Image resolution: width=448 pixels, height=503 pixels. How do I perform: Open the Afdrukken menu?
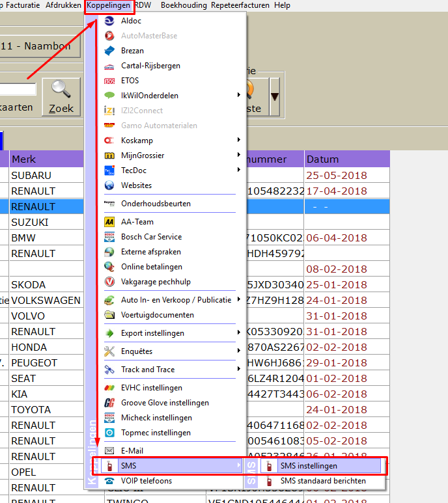(64, 5)
